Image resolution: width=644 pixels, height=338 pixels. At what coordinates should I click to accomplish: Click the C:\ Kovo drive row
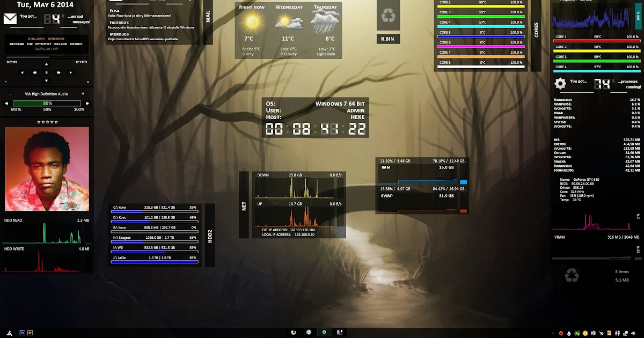pyautogui.click(x=155, y=208)
